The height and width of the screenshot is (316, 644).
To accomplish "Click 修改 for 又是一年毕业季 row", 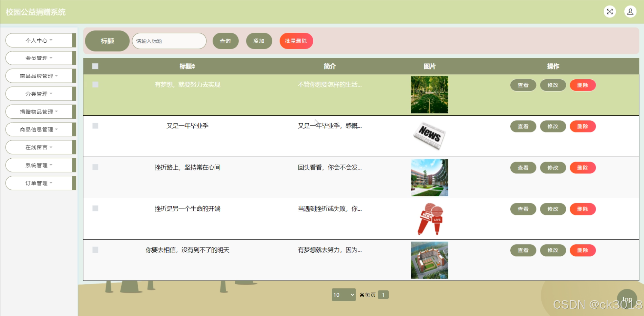I will tap(553, 126).
